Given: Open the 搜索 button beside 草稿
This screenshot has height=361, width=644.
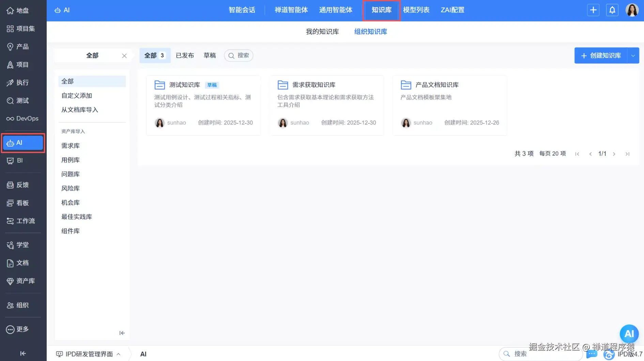Looking at the screenshot, I should pyautogui.click(x=239, y=56).
